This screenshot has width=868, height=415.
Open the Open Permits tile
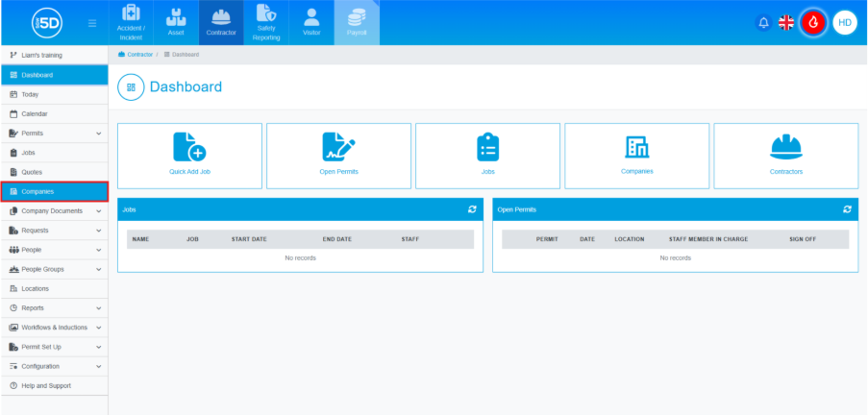(x=338, y=155)
